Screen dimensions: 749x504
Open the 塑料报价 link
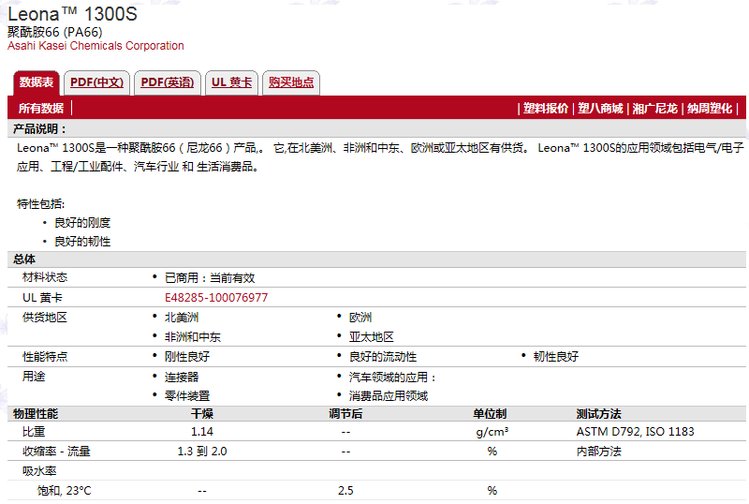point(546,108)
